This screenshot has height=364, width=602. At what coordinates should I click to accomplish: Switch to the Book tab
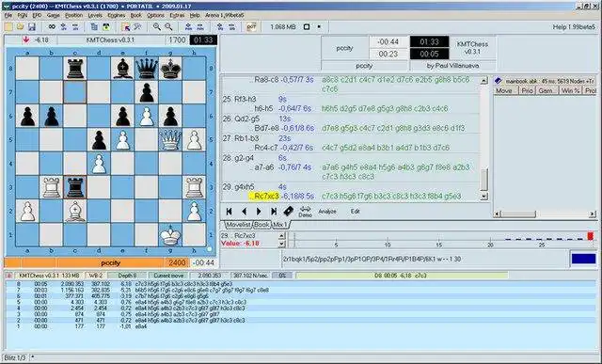[262, 225]
